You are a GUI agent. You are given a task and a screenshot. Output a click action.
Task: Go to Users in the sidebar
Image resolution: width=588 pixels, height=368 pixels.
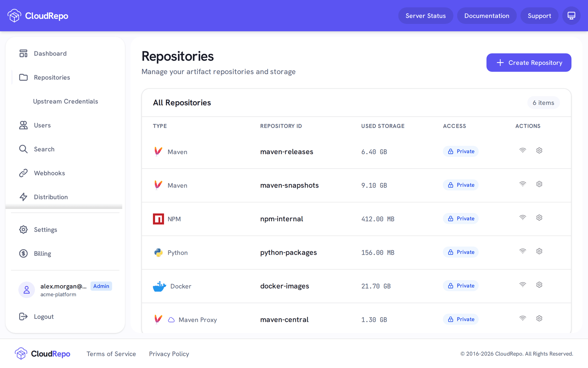click(x=65, y=125)
